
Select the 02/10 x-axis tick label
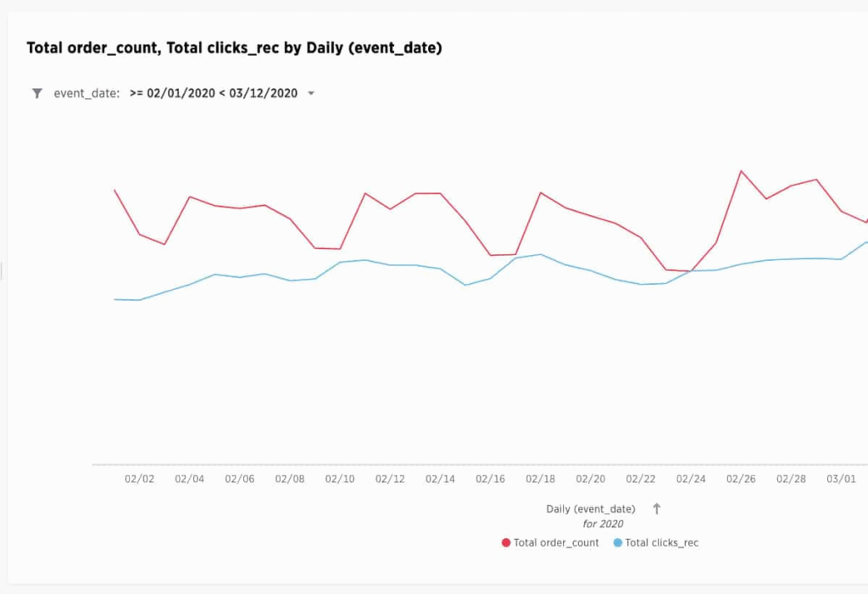point(340,480)
